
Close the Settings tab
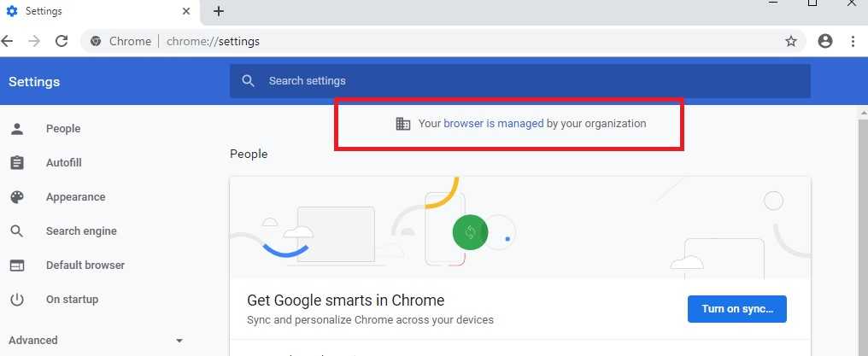(x=186, y=11)
